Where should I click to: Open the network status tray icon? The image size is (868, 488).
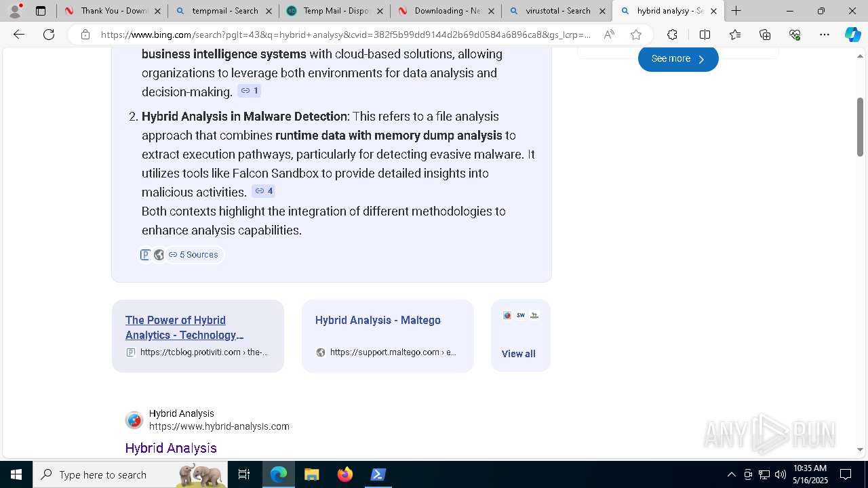[x=764, y=474]
